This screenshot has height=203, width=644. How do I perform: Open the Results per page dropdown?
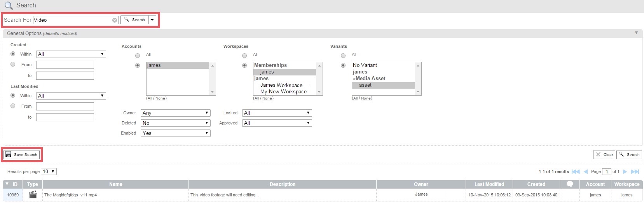[49, 171]
